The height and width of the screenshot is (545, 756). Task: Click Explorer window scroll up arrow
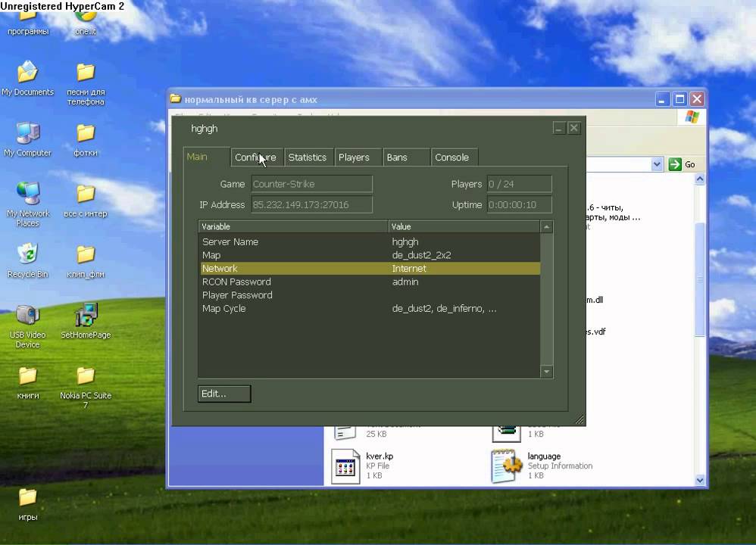pos(700,179)
